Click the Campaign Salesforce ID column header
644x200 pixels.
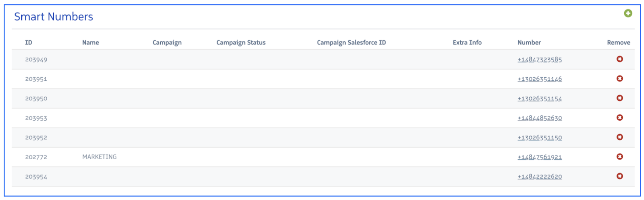click(x=351, y=42)
